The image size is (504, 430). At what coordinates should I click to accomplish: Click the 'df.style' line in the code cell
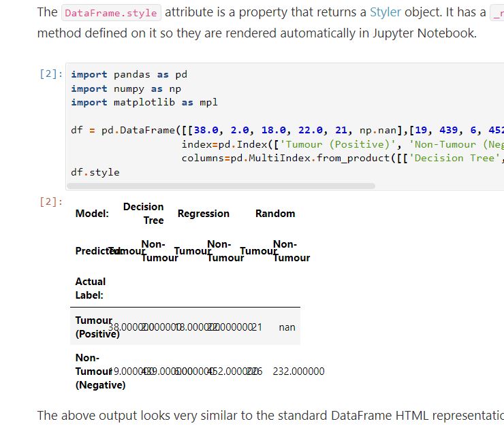tap(95, 172)
